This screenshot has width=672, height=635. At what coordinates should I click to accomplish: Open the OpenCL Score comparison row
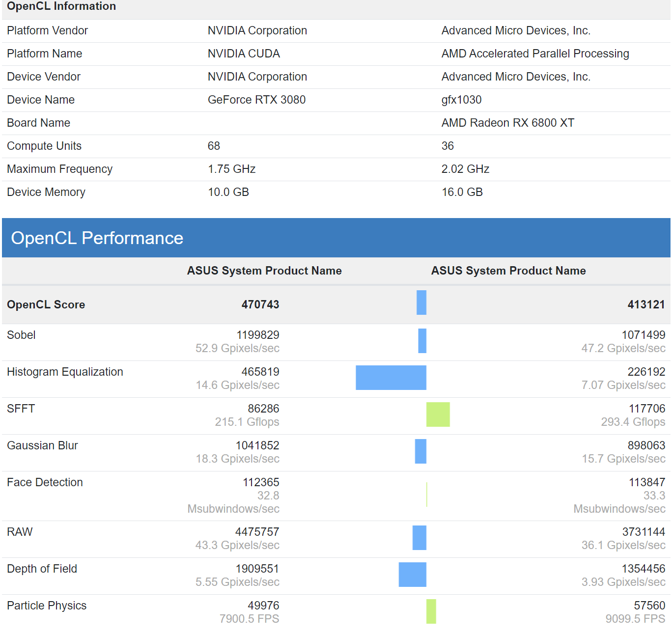(x=46, y=304)
